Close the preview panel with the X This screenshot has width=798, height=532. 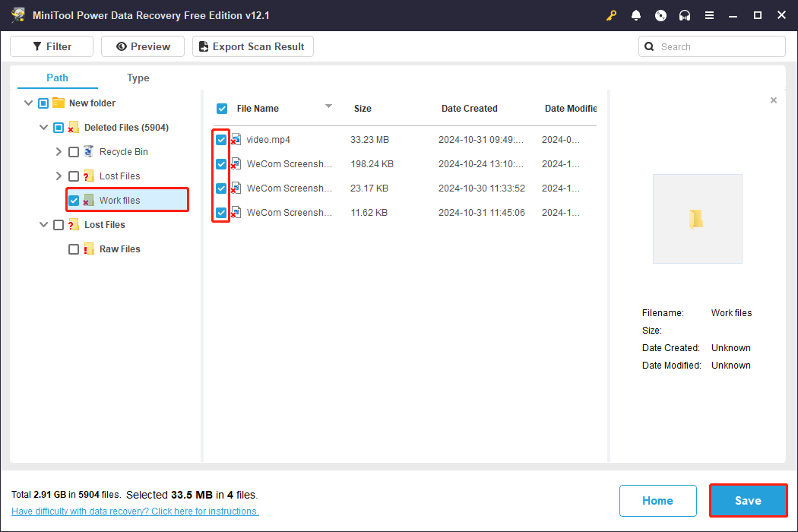coord(774,100)
